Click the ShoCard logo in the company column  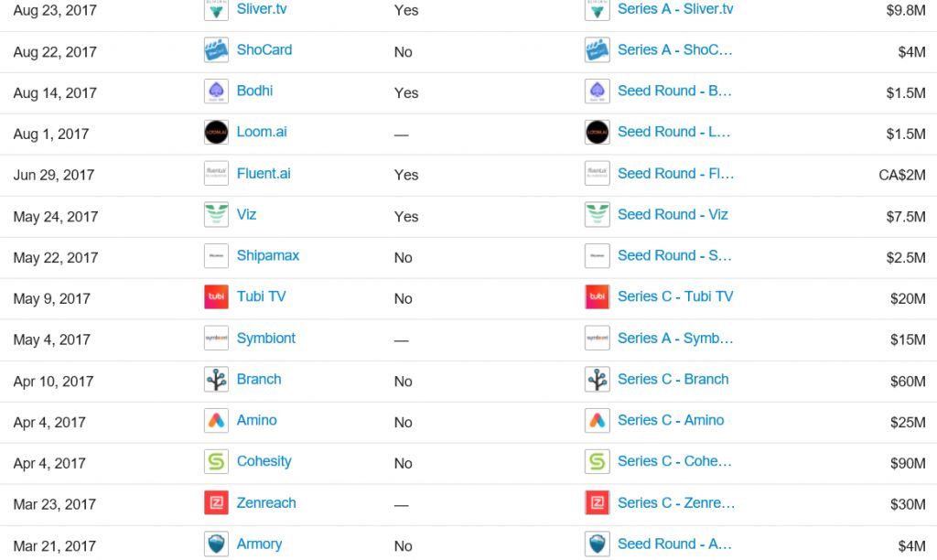216,50
